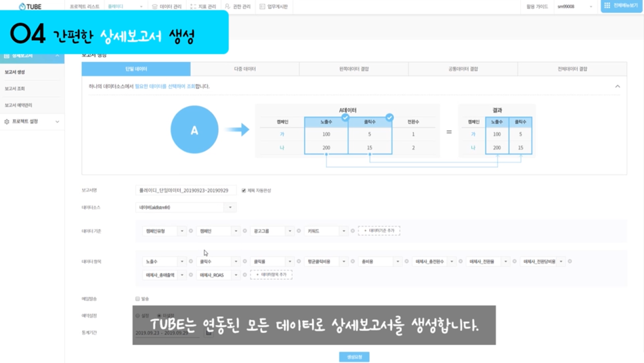Enable the 발송 mail checkbox
Viewport: 644px width, 363px height.
click(137, 299)
